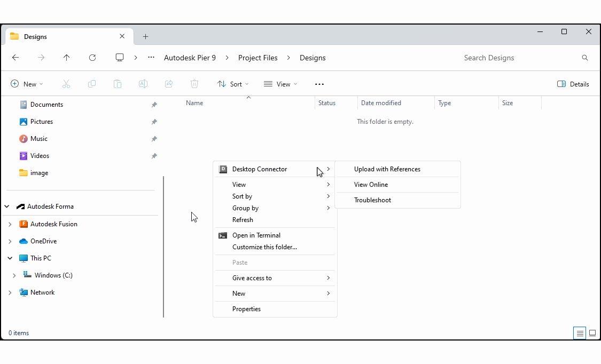Click the Delete trash icon in toolbar

(x=194, y=84)
